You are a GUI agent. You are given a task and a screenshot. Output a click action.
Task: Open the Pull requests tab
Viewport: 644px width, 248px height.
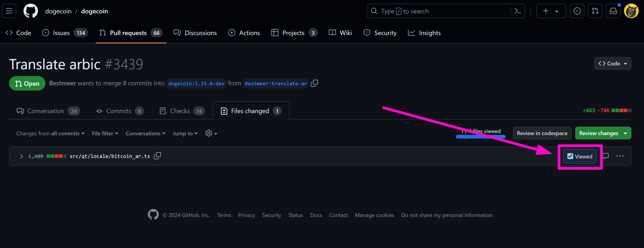131,33
